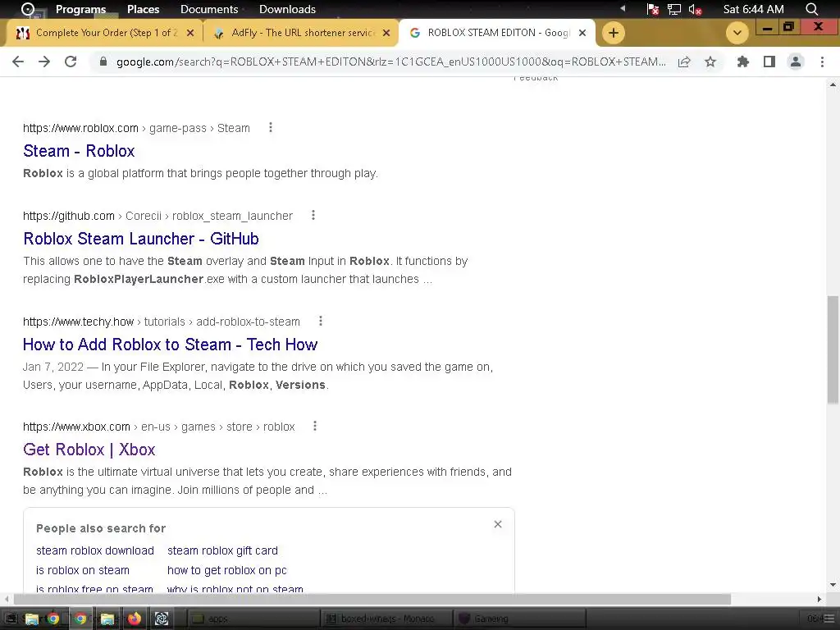Click the https://www.roblox.com breadcrumb URL
Image resolution: width=840 pixels, height=630 pixels.
[x=80, y=128]
